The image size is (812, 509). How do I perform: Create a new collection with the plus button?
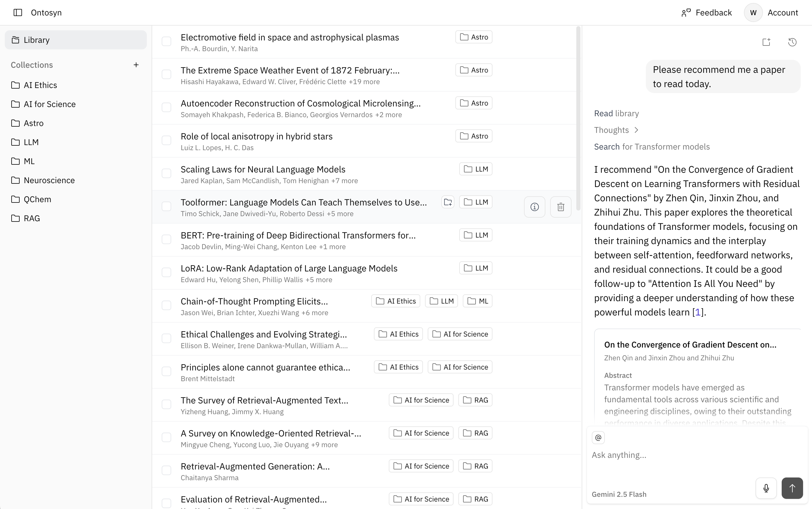point(136,65)
